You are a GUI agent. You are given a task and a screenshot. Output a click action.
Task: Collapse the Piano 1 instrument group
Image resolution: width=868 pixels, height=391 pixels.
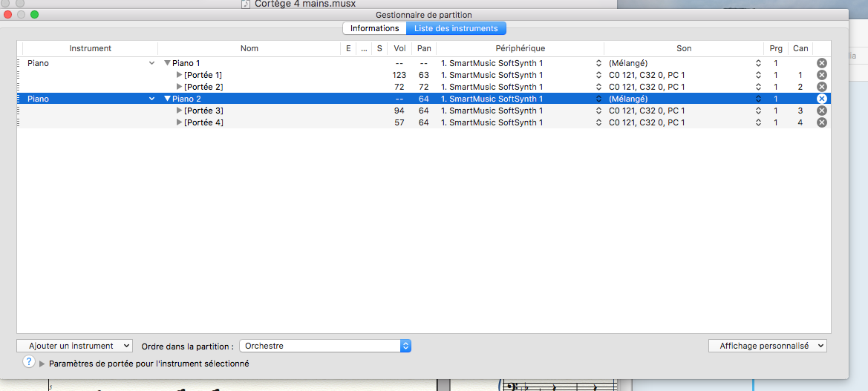coord(168,64)
